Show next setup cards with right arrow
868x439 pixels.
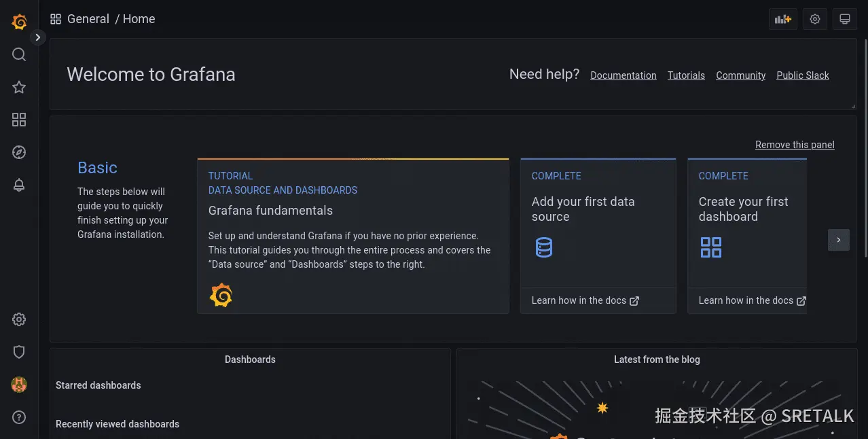point(839,240)
